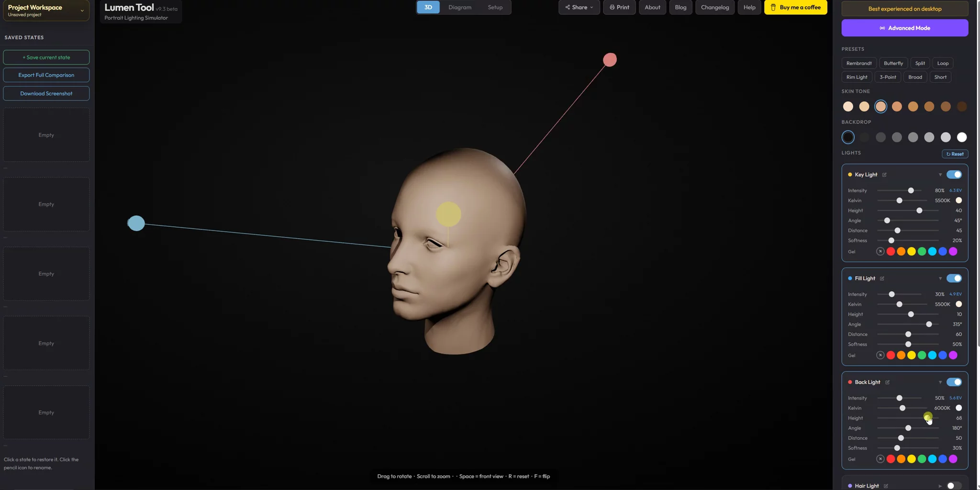Screen dimensions: 980x490
Task: Open the Blog page
Action: [x=680, y=7]
